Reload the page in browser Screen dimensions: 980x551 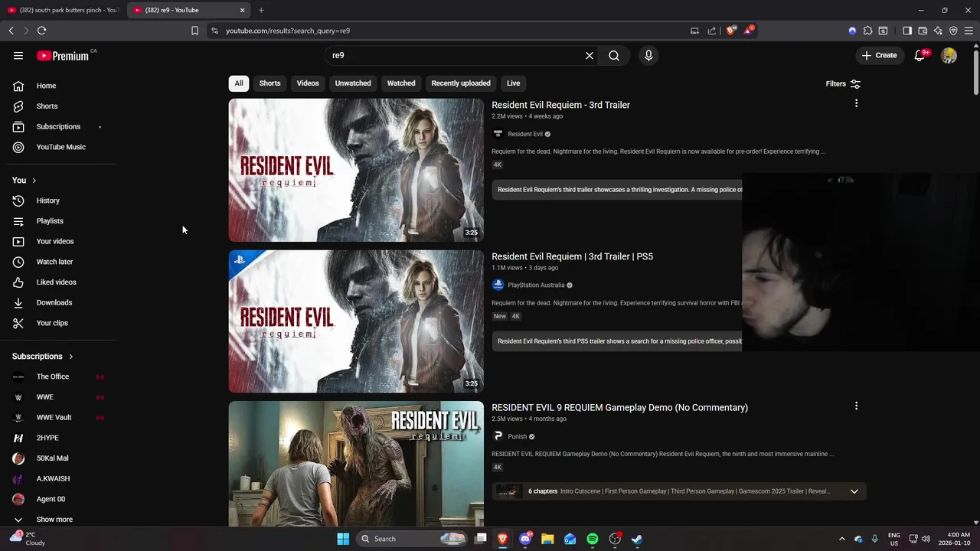point(41,31)
